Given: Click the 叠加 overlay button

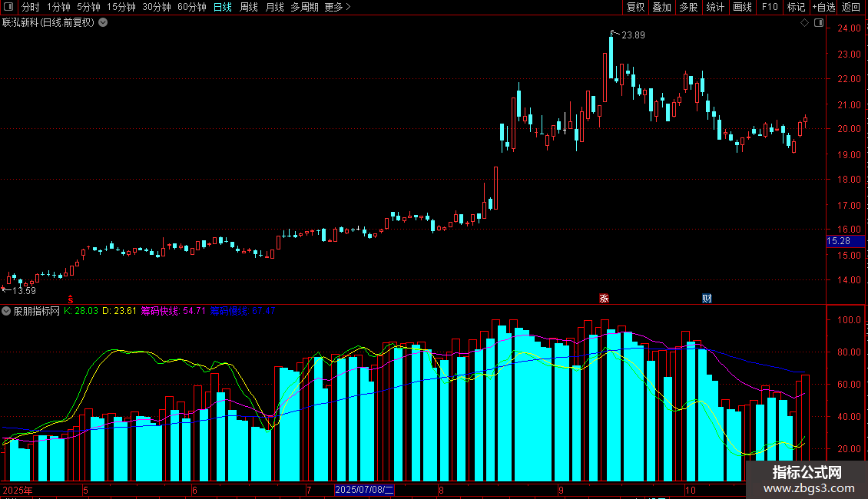Looking at the screenshot, I should (x=662, y=7).
